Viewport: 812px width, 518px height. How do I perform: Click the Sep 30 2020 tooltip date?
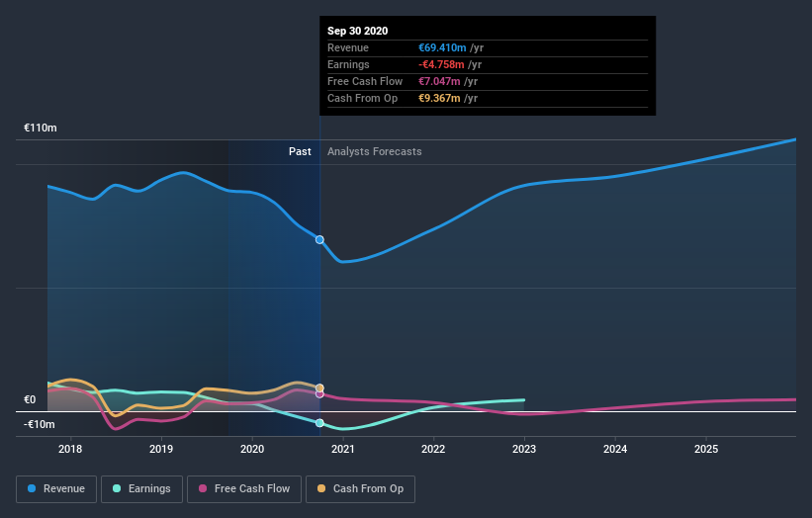tap(357, 31)
